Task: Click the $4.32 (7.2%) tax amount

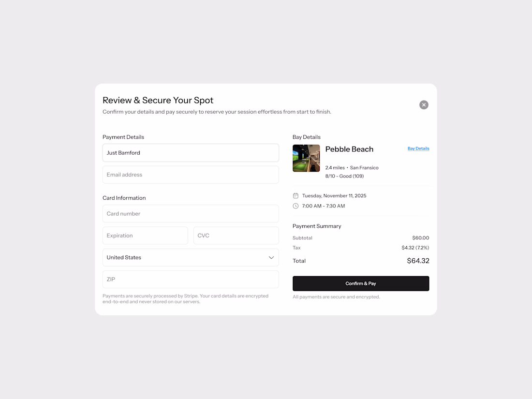Action: coord(415,248)
